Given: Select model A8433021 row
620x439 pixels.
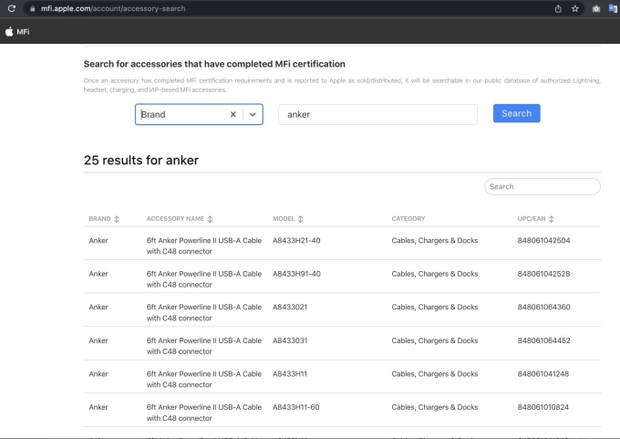Looking at the screenshot, I should pyautogui.click(x=290, y=307).
